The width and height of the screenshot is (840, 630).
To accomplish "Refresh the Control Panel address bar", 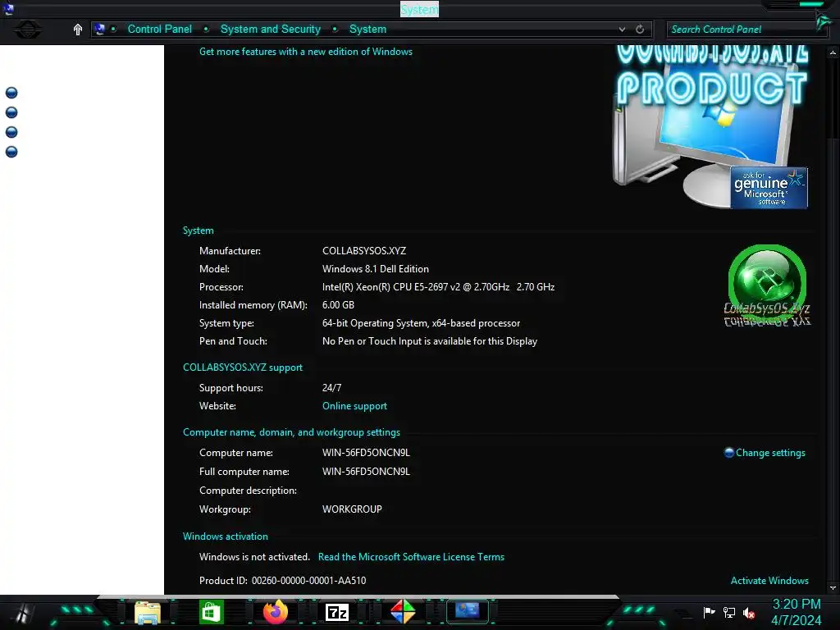I will [x=640, y=30].
